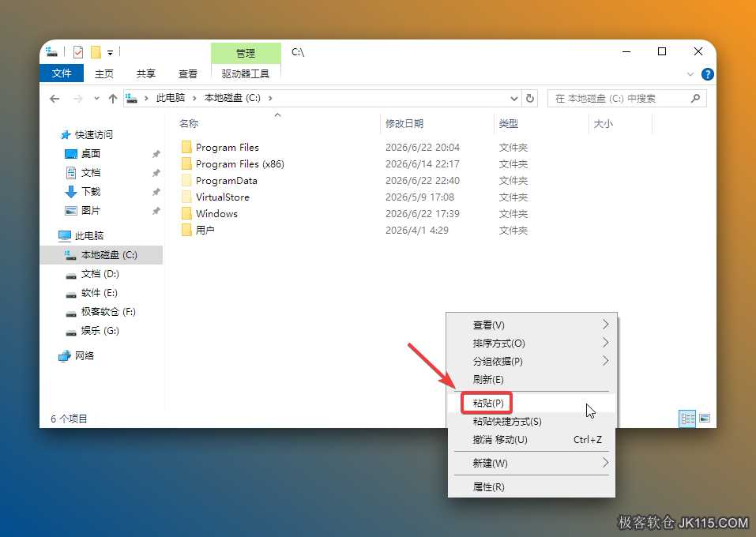Viewport: 756px width, 537px height.
Task: Click the magnifier search icon
Action: pyautogui.click(x=695, y=99)
